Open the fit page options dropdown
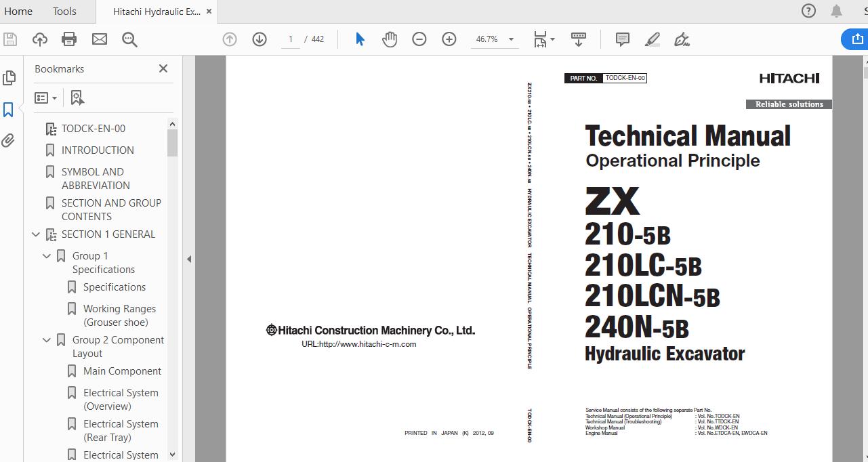The height and width of the screenshot is (462, 868). 544,39
